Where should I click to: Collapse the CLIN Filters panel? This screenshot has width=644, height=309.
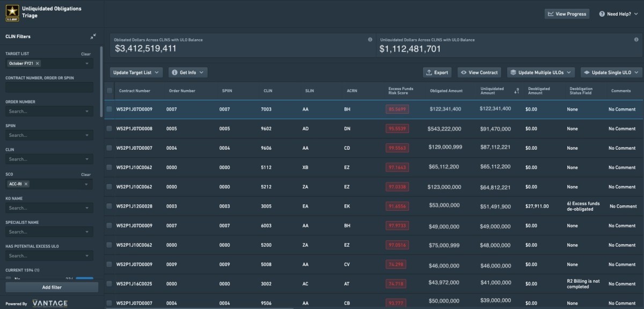[x=93, y=36]
